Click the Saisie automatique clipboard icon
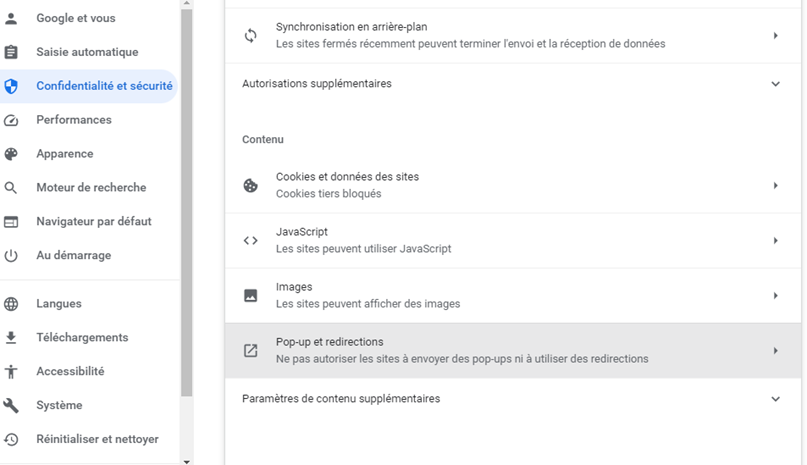This screenshot has height=465, width=807. click(x=11, y=52)
